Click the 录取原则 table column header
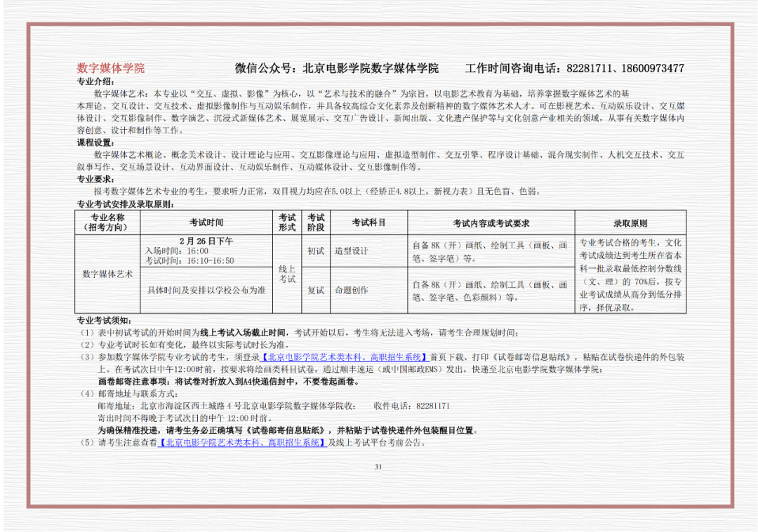Image resolution: width=758 pixels, height=532 pixels. [630, 222]
